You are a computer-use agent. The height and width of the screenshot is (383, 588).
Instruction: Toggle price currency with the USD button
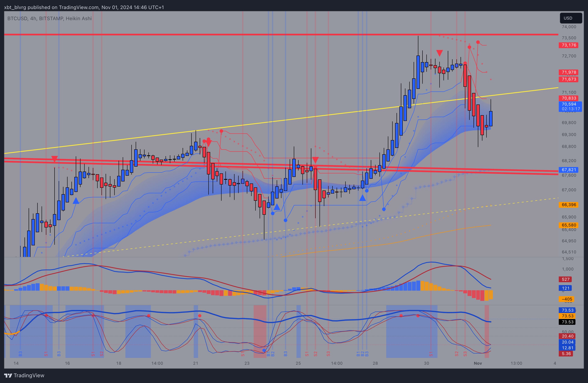coord(571,18)
